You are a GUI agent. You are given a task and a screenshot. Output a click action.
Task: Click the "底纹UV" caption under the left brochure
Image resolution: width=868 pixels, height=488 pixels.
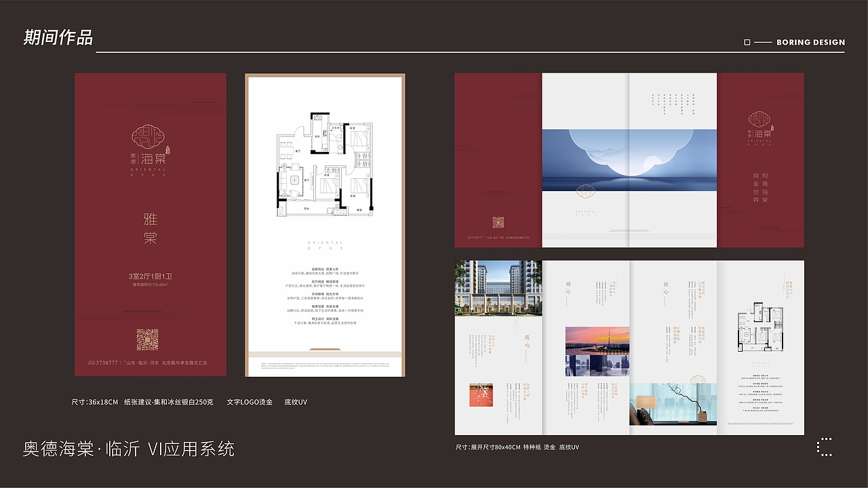pos(296,402)
